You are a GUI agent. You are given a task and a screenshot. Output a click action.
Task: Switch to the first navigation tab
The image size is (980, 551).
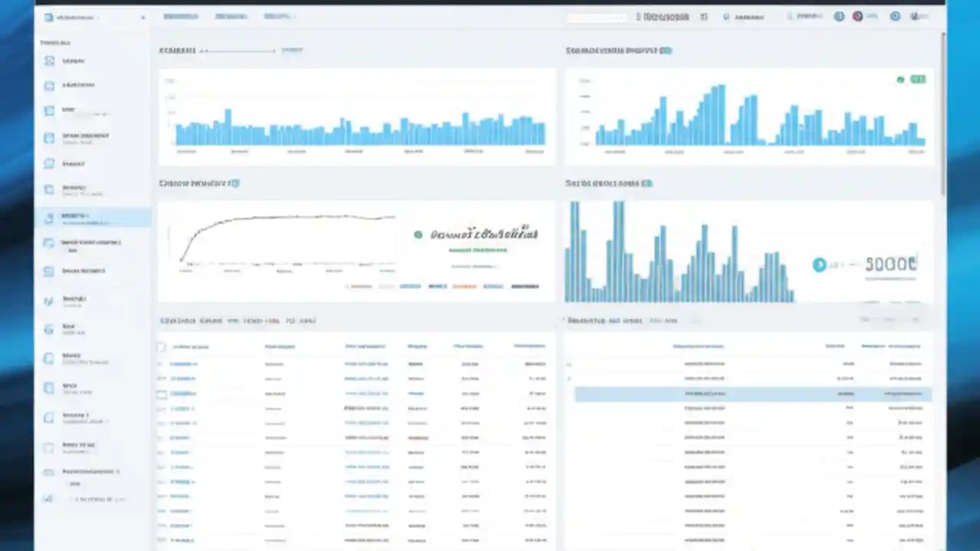coord(181,16)
